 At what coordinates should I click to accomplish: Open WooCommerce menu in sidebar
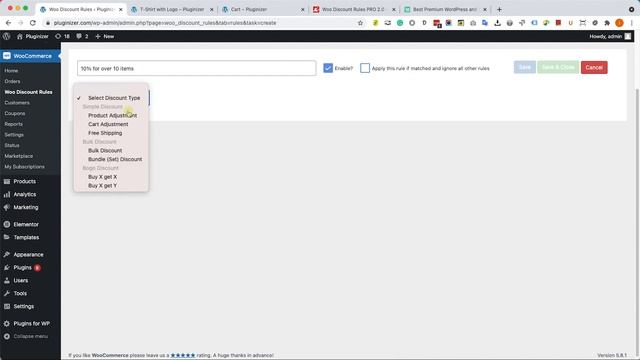tap(30, 56)
